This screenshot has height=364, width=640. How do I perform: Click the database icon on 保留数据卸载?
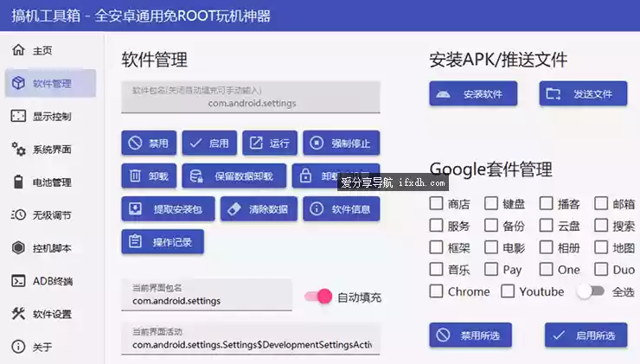[x=196, y=176]
